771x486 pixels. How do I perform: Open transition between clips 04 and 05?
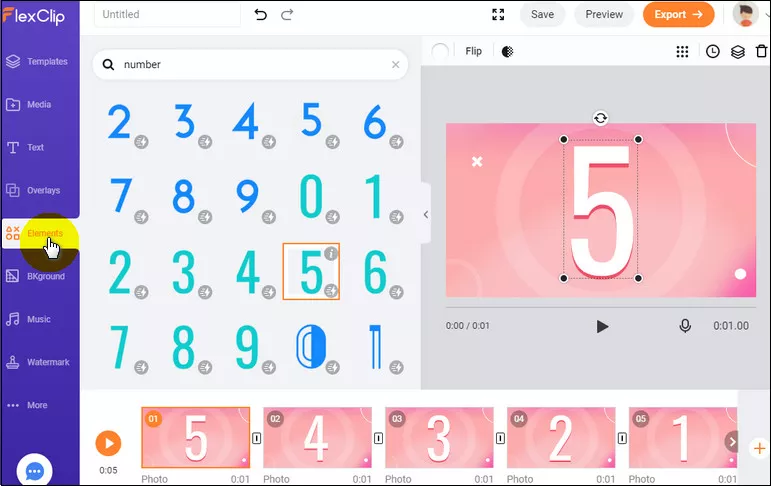coord(623,438)
